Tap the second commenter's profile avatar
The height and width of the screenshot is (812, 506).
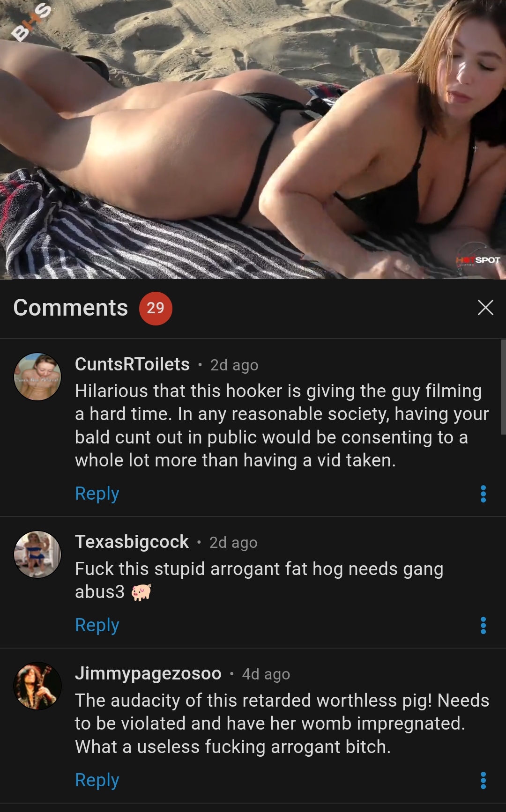tap(37, 554)
